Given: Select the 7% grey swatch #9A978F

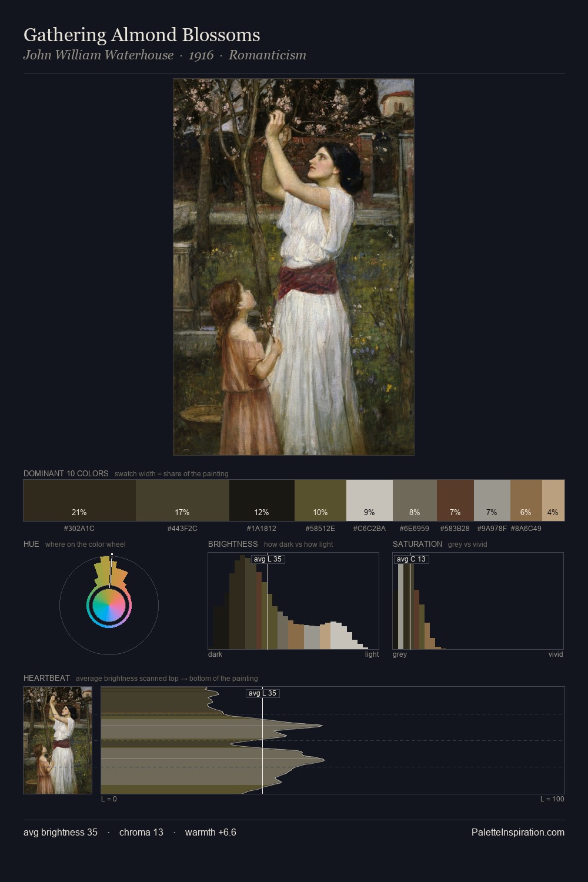Looking at the screenshot, I should click(x=492, y=500).
